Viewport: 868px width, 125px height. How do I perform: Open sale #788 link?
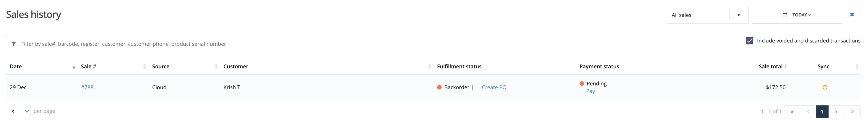tap(87, 87)
